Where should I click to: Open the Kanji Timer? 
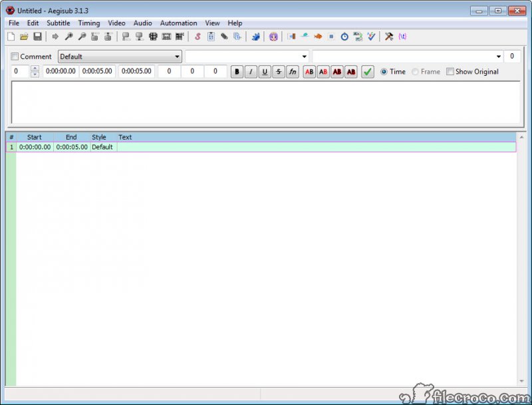pos(358,37)
